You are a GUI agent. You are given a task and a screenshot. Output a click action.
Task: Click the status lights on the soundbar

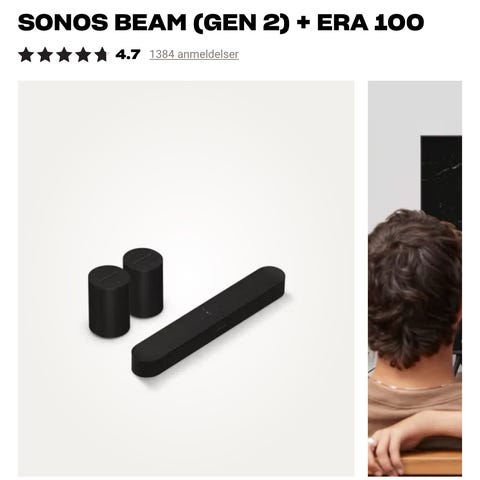click(x=205, y=313)
